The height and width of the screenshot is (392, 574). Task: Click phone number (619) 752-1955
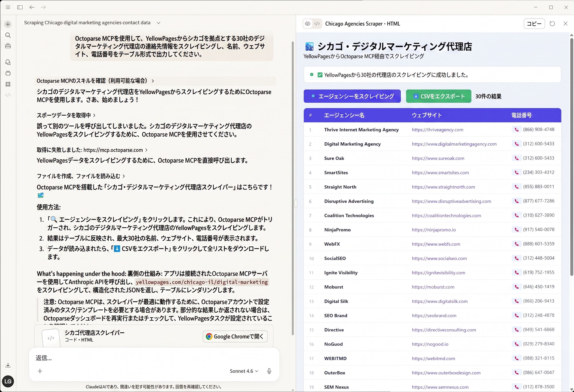point(538,273)
